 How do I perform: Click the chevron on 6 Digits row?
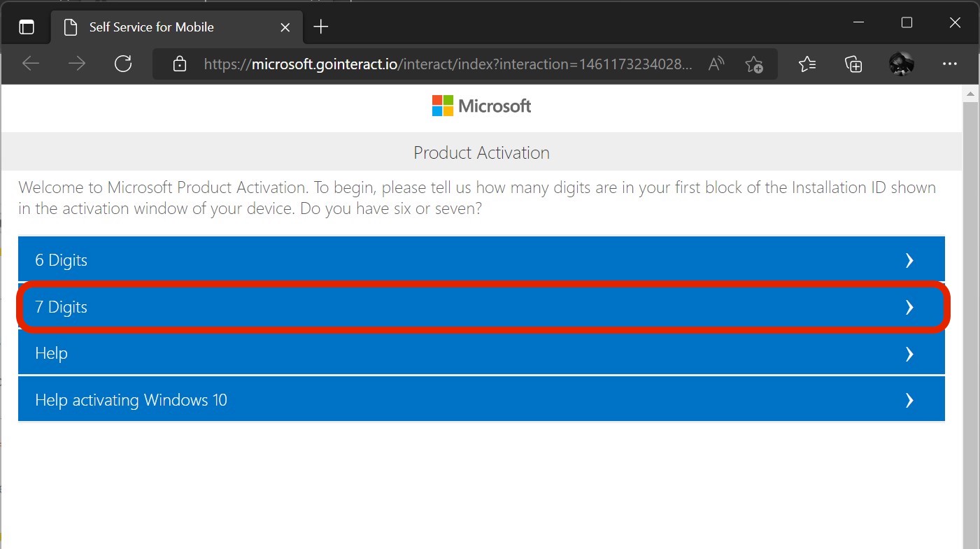tap(909, 260)
